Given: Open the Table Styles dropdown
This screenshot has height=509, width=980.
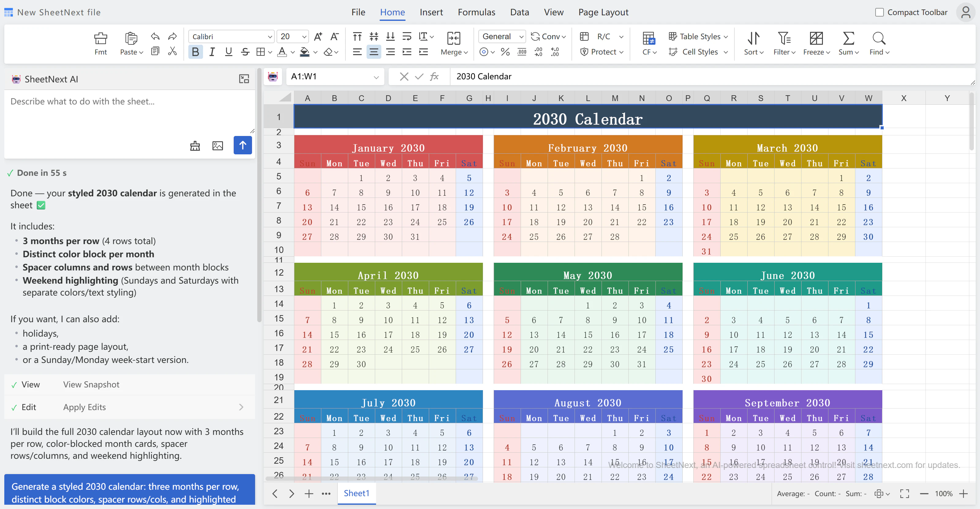Looking at the screenshot, I should point(699,36).
